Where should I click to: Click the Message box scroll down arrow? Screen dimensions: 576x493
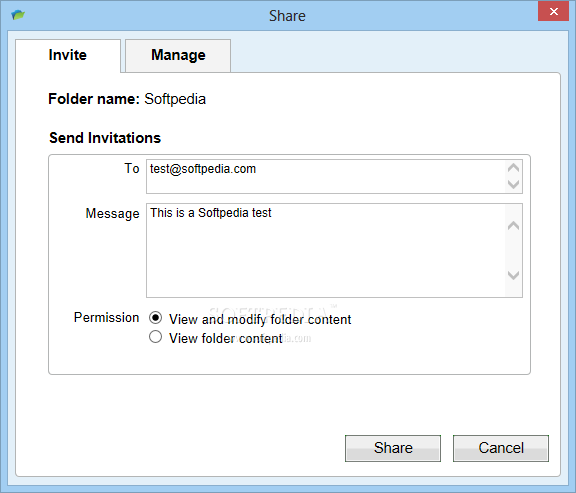pyautogui.click(x=513, y=275)
